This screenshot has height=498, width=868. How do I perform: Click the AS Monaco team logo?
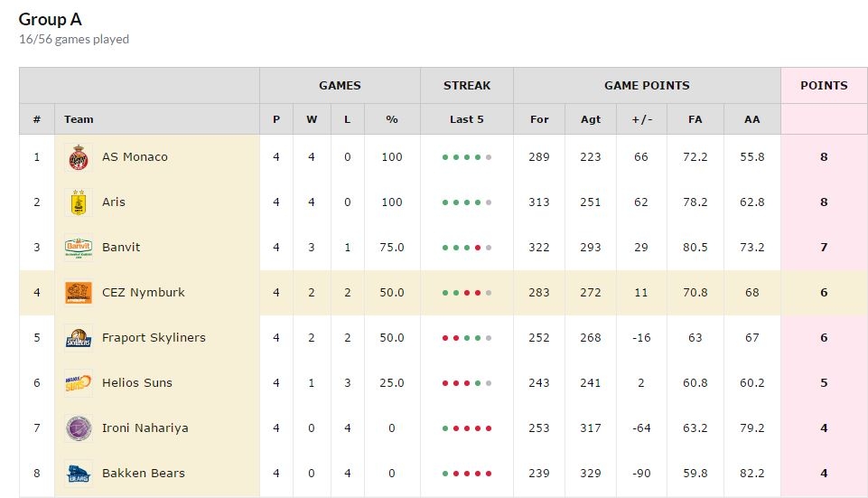[x=78, y=157]
